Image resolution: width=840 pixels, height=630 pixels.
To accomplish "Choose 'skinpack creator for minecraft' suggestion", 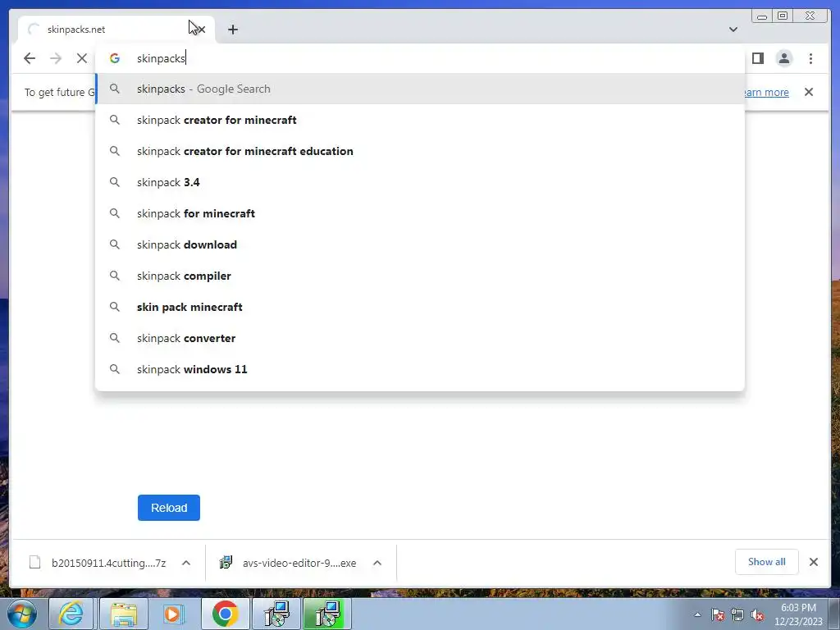I will click(x=420, y=120).
